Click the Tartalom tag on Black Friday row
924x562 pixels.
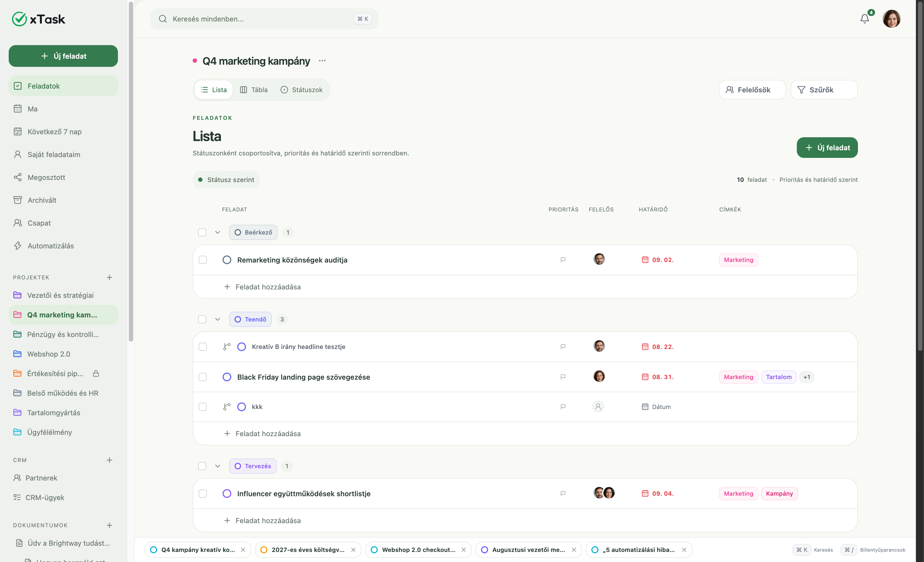coord(779,377)
